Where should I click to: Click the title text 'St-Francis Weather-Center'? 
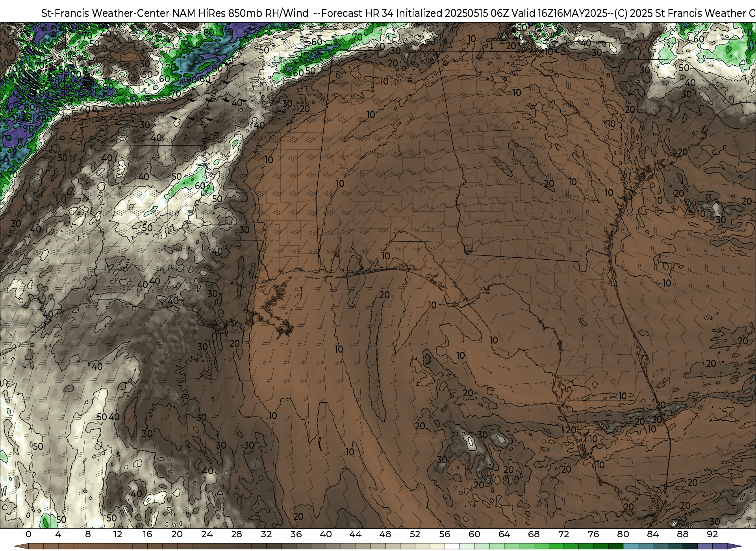[x=106, y=13]
